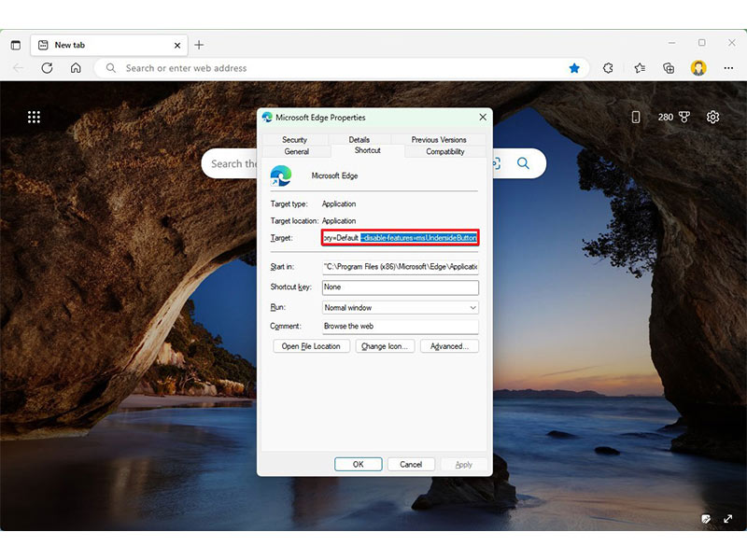747x560 pixels.
Task: Refresh the page
Action: (48, 68)
